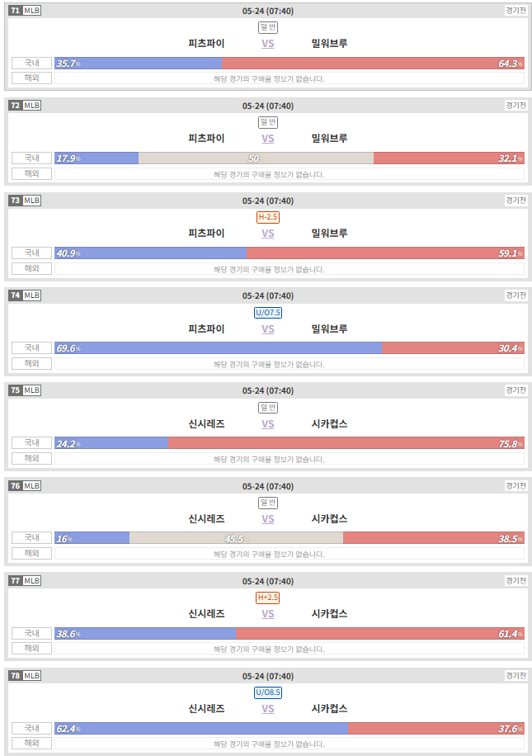The width and height of the screenshot is (532, 756).
Task: Click the H+2.5 handicap badge in game 77
Action: [x=268, y=598]
